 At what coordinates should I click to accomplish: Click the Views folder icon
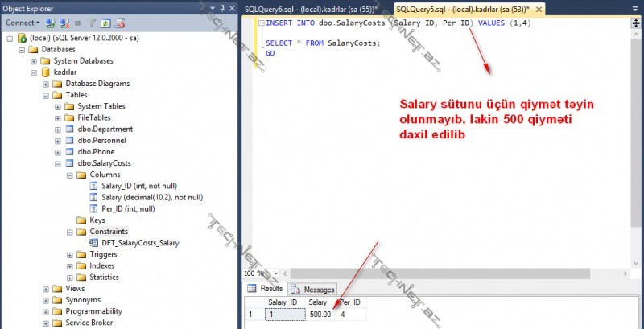coord(57,289)
